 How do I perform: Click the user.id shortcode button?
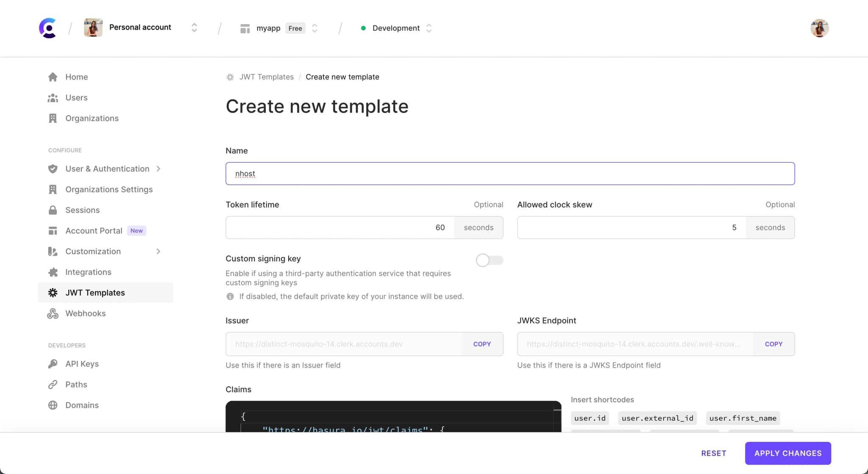(x=589, y=418)
